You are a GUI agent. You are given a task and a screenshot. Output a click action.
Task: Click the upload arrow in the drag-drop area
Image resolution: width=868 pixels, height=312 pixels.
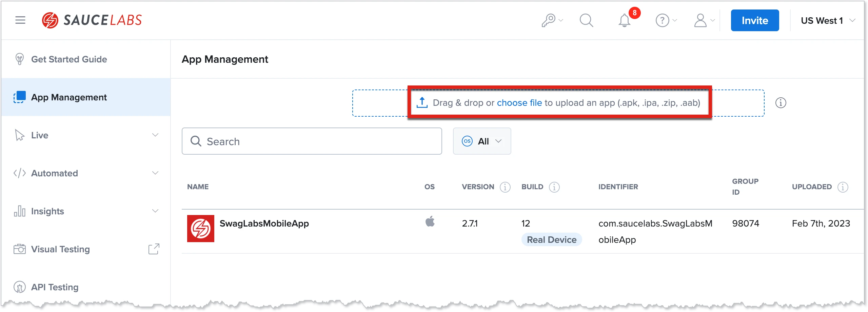(422, 102)
